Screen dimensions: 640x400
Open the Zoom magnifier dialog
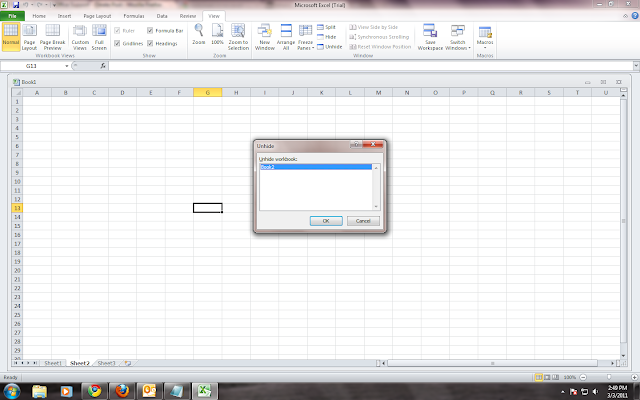[199, 34]
